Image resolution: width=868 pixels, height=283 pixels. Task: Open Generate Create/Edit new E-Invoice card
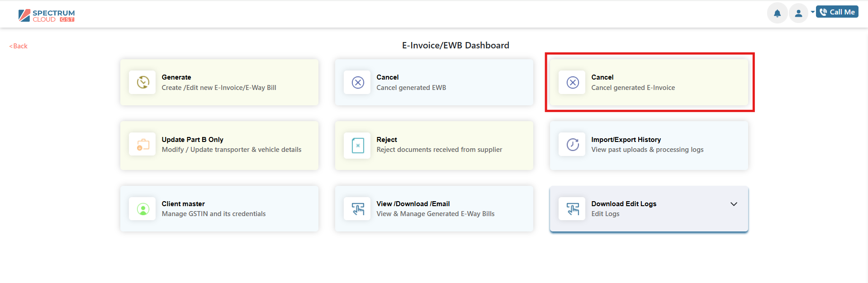219,82
